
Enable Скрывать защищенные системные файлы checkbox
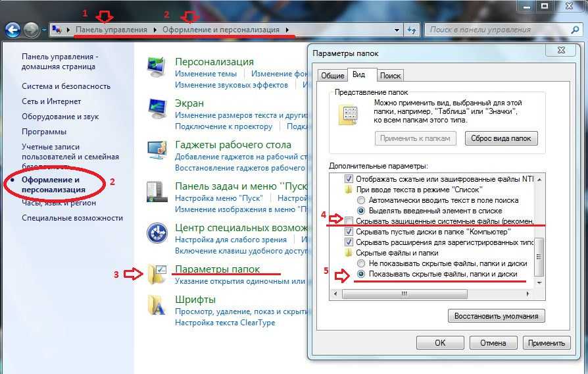349,221
